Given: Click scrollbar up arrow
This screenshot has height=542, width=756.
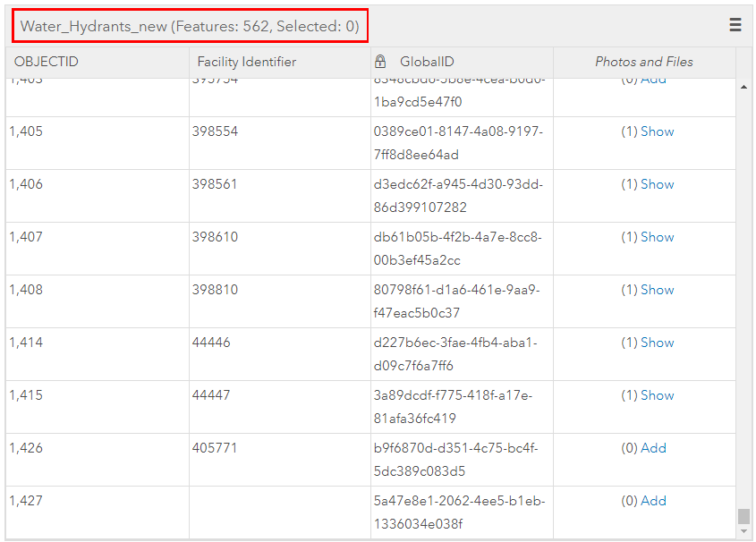Looking at the screenshot, I should [x=743, y=87].
